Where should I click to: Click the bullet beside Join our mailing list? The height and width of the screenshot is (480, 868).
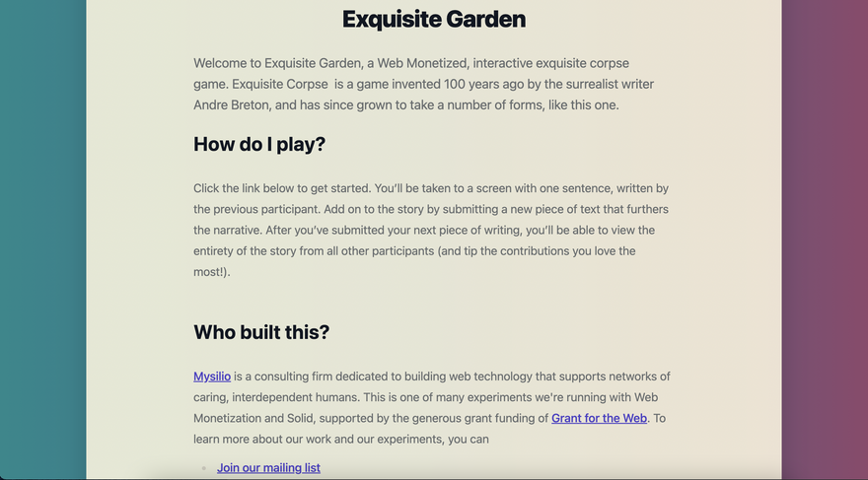(x=204, y=468)
